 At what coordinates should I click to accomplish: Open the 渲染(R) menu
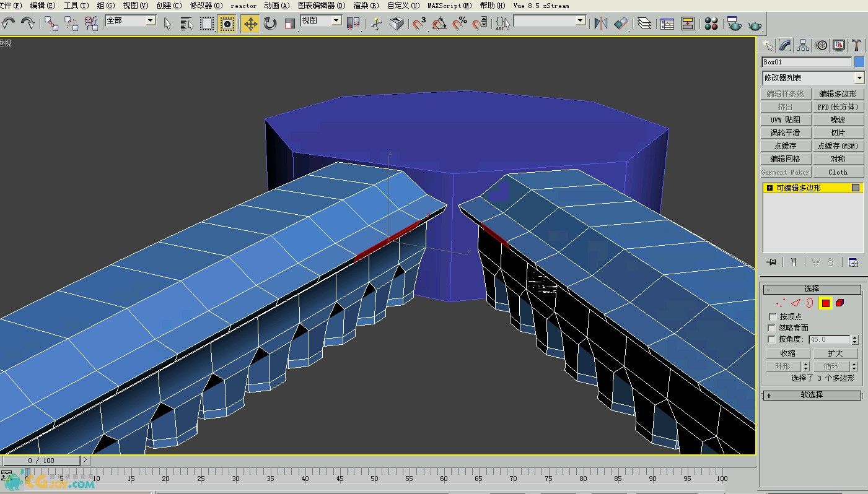pos(366,6)
